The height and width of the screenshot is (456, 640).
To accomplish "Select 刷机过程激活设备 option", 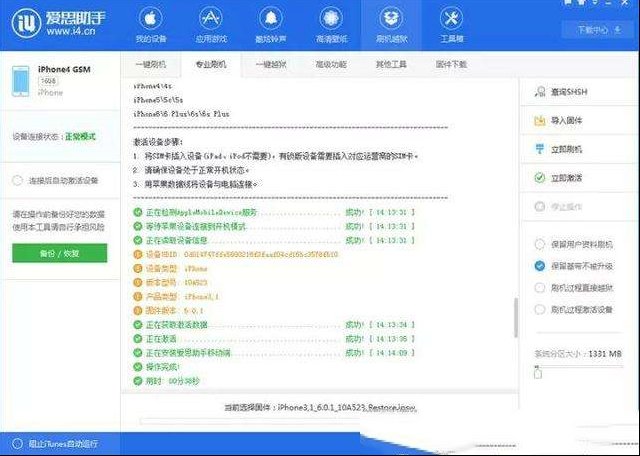I will [540, 309].
